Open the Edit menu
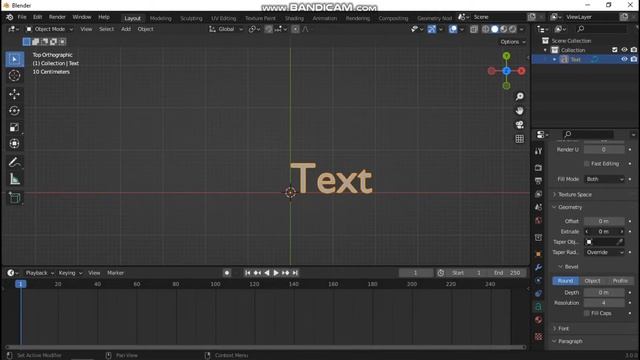 [38, 17]
